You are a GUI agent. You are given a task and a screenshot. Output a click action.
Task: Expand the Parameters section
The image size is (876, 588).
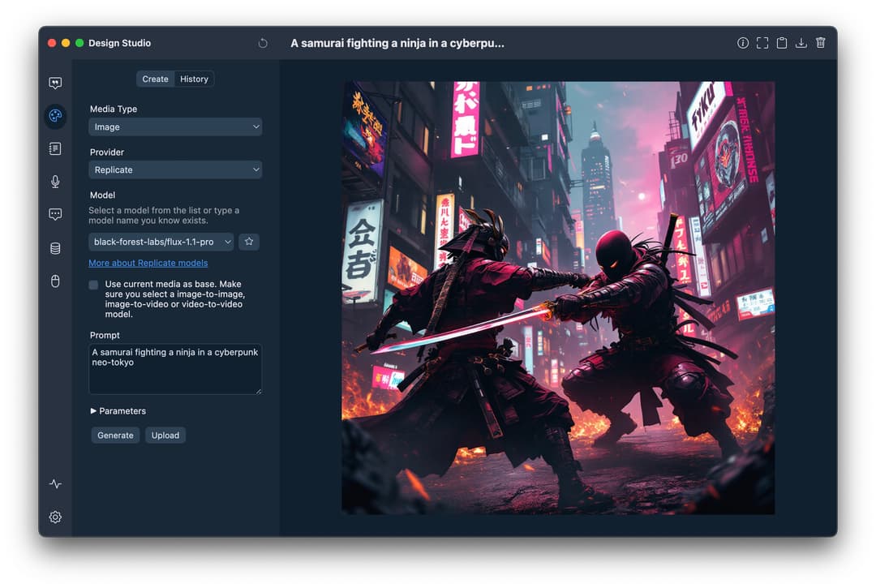[118, 411]
